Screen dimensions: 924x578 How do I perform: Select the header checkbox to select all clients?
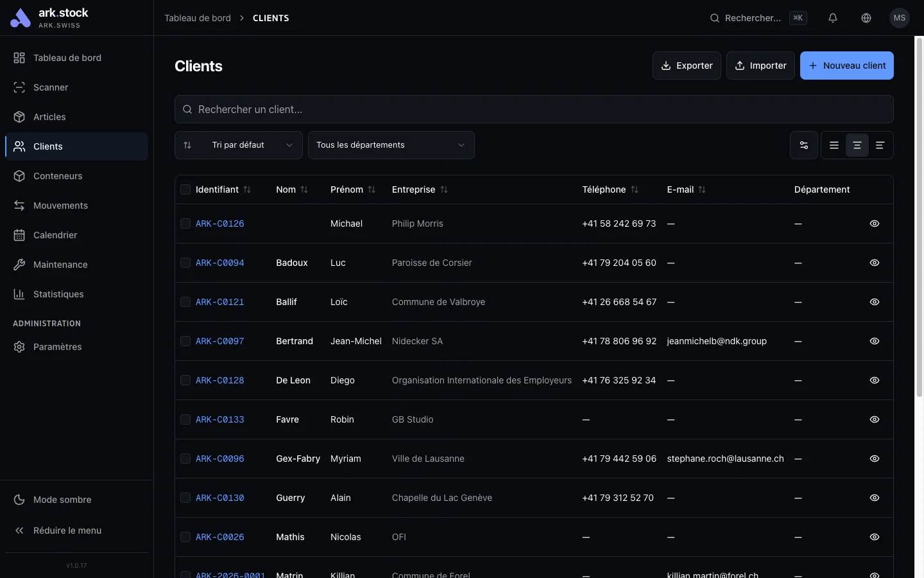point(185,189)
